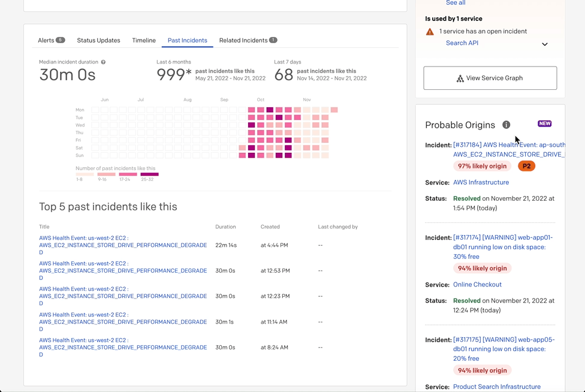Click the P2 priority badge
This screenshot has height=392, width=585.
pyautogui.click(x=526, y=165)
